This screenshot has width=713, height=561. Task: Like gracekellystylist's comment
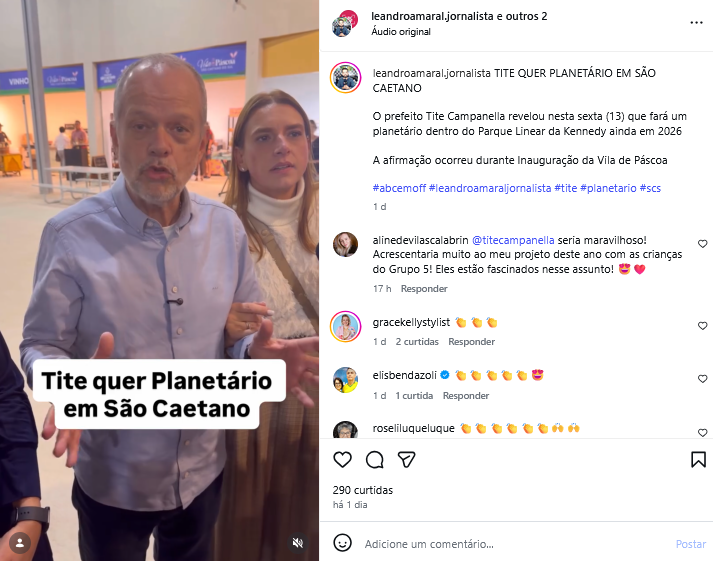[703, 326]
